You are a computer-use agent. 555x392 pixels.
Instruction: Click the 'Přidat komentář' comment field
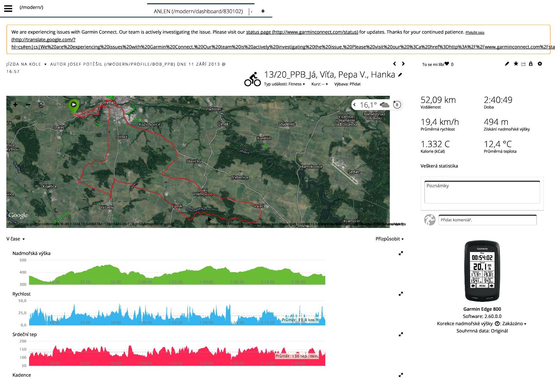pos(487,220)
